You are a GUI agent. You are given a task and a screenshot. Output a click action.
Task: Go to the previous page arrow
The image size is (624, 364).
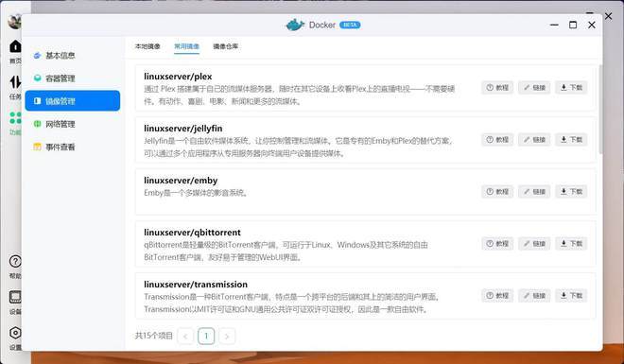pyautogui.click(x=185, y=337)
